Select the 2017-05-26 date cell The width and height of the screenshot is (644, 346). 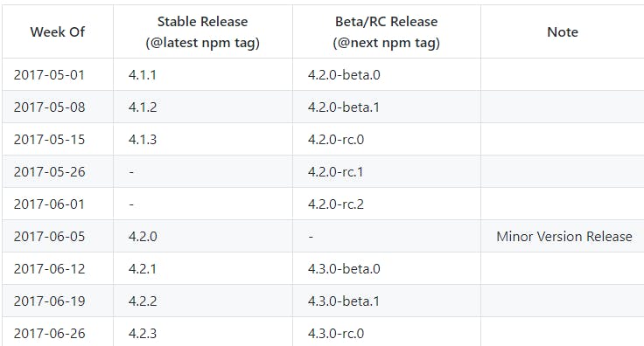(x=58, y=171)
